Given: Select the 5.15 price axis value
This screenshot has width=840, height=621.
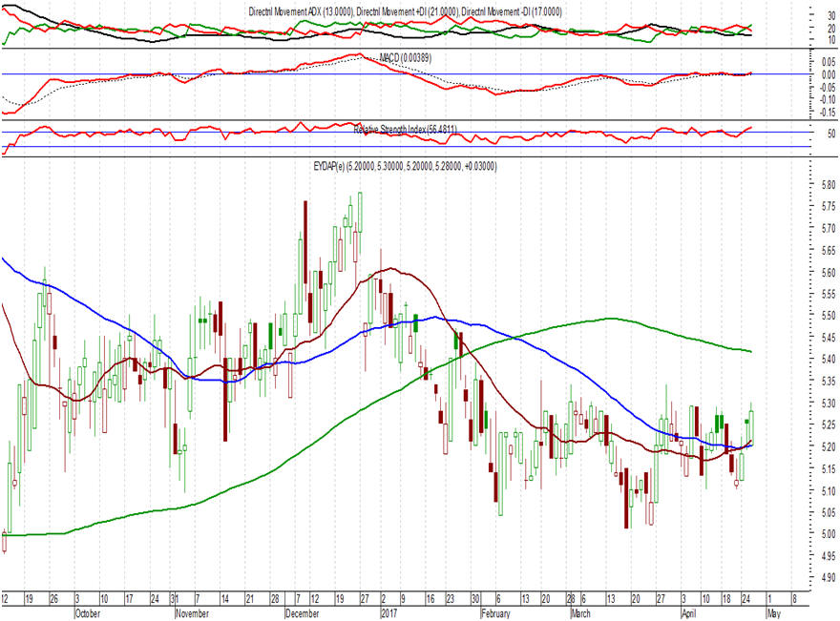Looking at the screenshot, I should pos(828,469).
